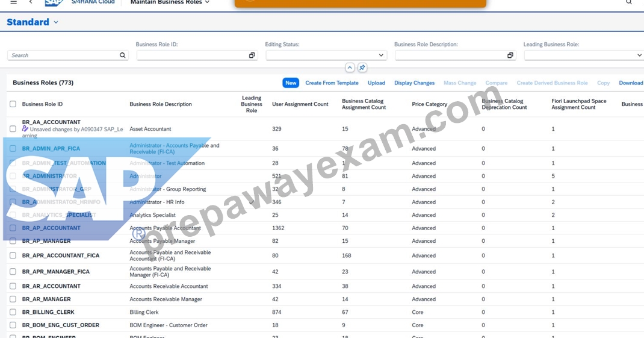Click the back arrow in header
This screenshot has height=338, width=644.
pyautogui.click(x=31, y=2)
